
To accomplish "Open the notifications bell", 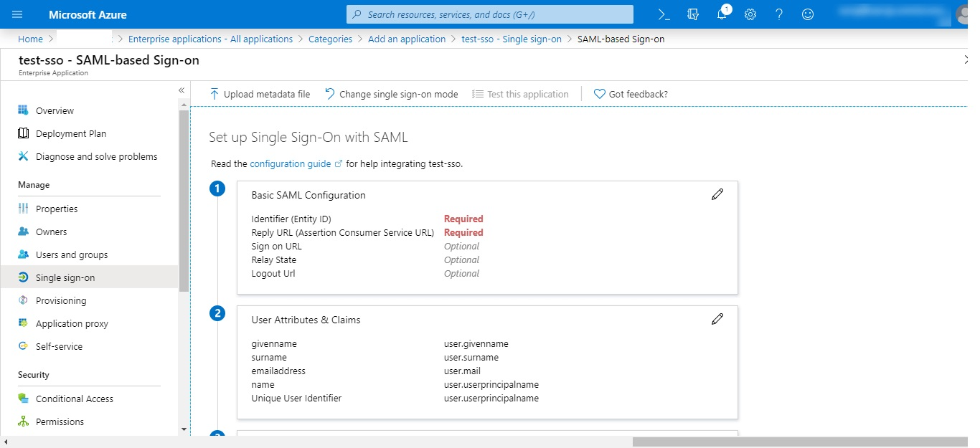I will [x=722, y=14].
